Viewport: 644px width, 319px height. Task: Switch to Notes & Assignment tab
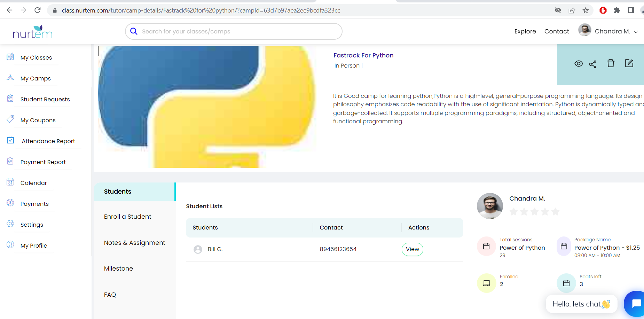pos(134,243)
